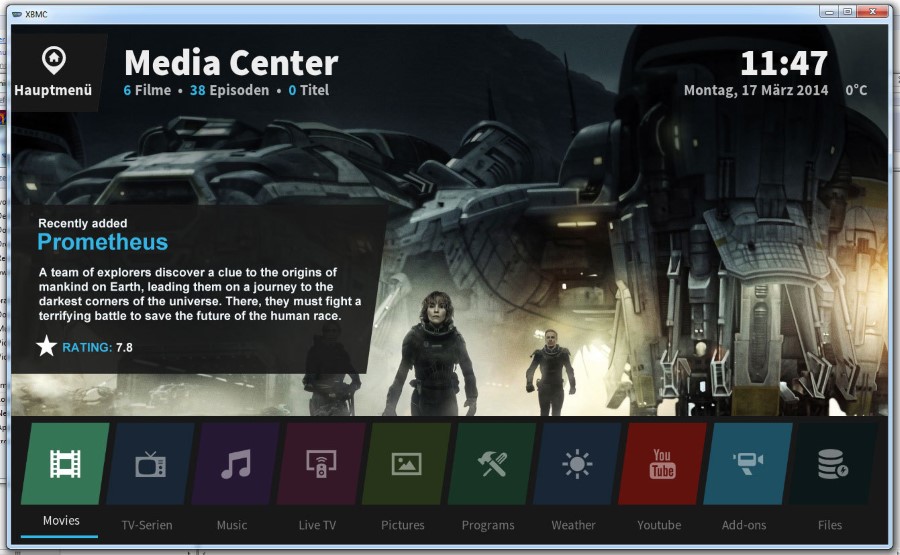Open the Files database tile
900x555 pixels.
click(833, 464)
